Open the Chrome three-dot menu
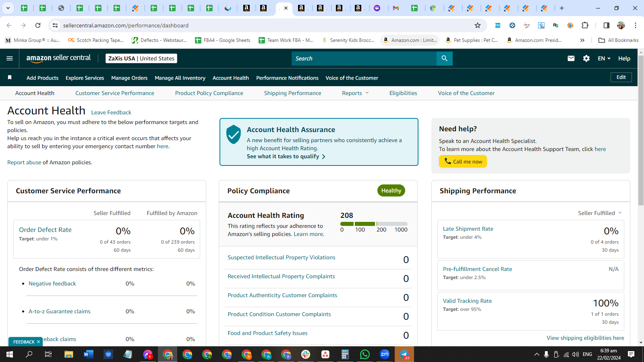 [x=636, y=25]
